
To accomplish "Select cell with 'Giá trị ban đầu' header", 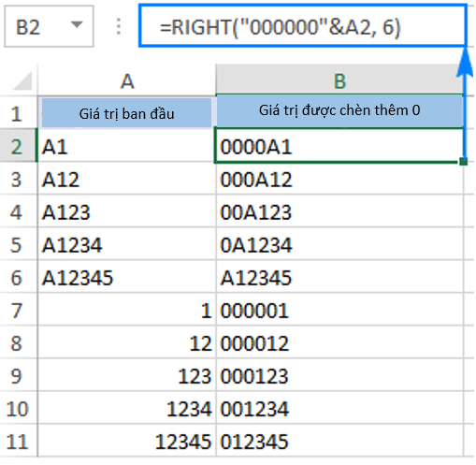I will coord(127,112).
